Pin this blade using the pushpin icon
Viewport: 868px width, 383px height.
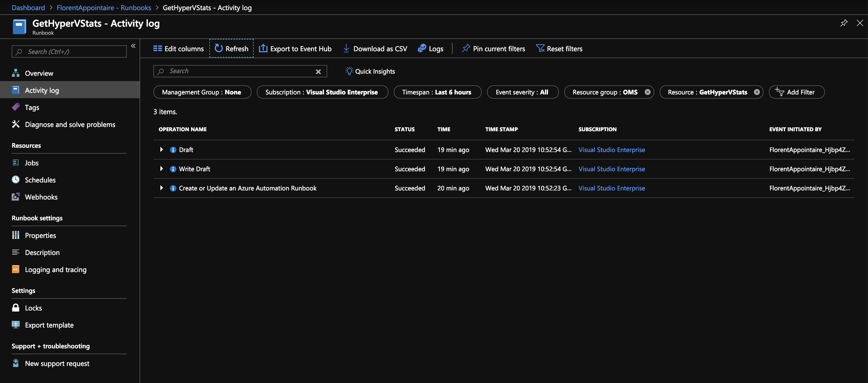[x=844, y=23]
